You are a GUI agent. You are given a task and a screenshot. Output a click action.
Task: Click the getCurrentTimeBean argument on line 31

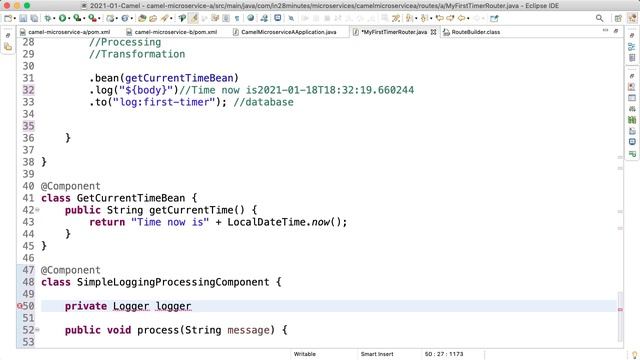(x=179, y=78)
